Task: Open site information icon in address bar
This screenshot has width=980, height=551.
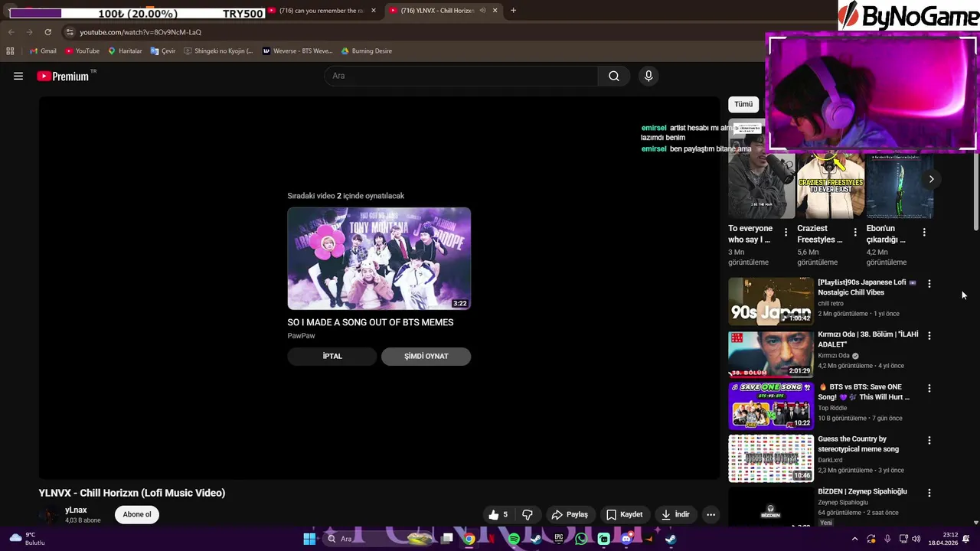Action: pos(70,32)
